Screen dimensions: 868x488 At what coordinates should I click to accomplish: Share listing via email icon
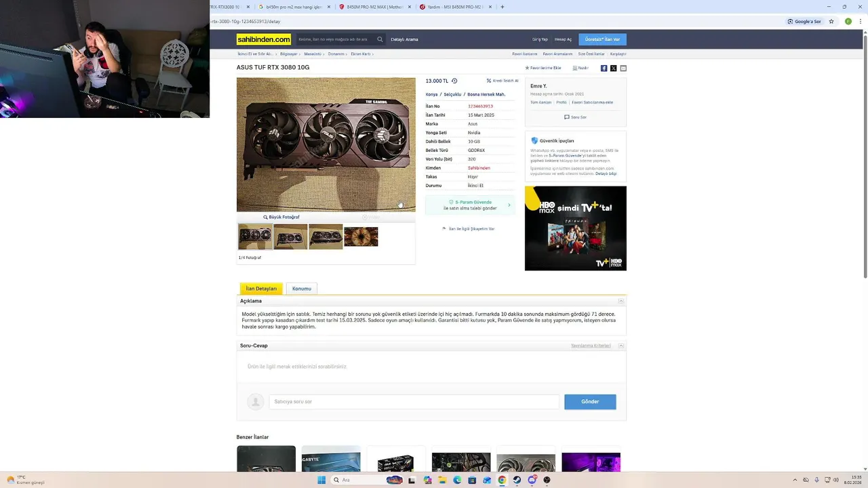click(x=623, y=68)
